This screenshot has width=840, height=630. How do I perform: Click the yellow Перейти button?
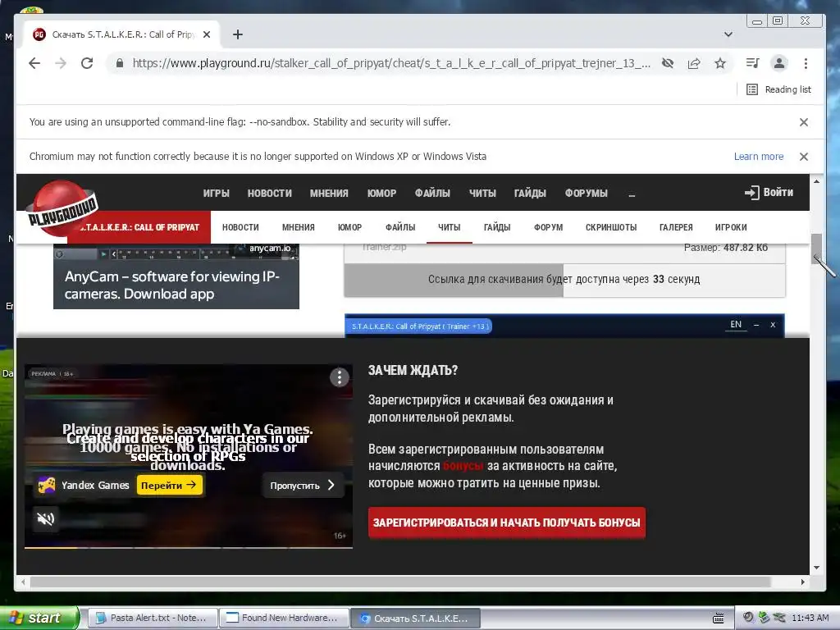tap(169, 486)
